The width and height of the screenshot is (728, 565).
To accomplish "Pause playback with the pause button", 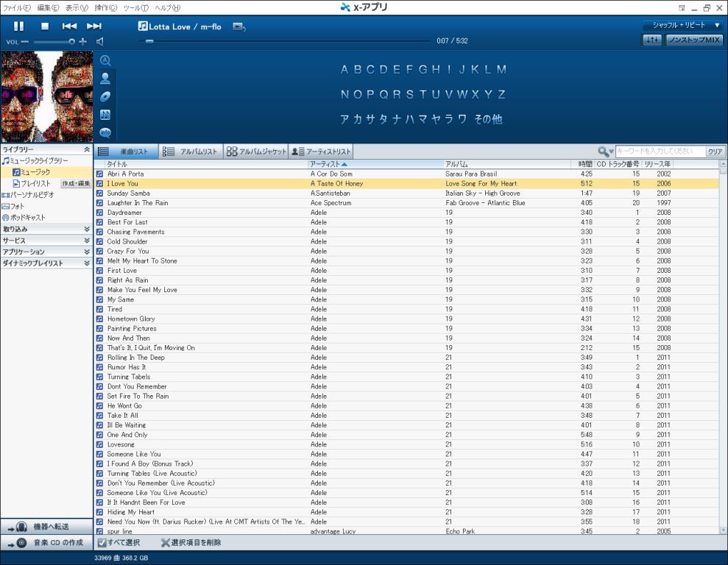I will 18,26.
